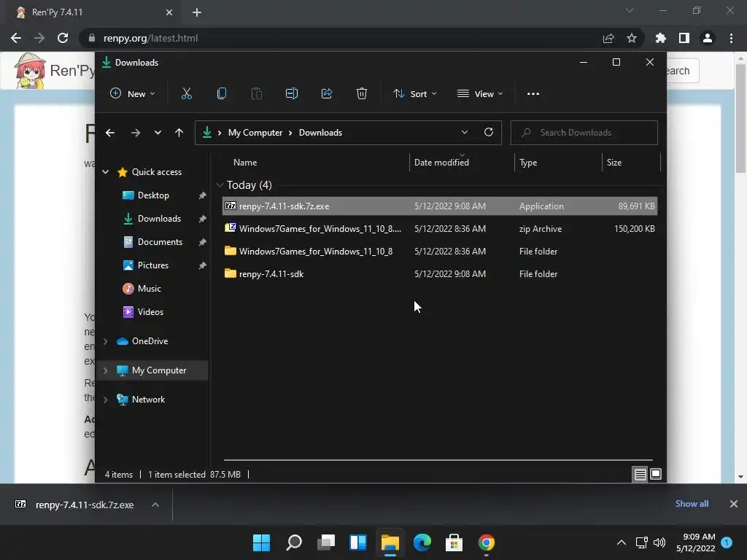Go back in File Explorer
The height and width of the screenshot is (560, 747).
click(x=110, y=133)
